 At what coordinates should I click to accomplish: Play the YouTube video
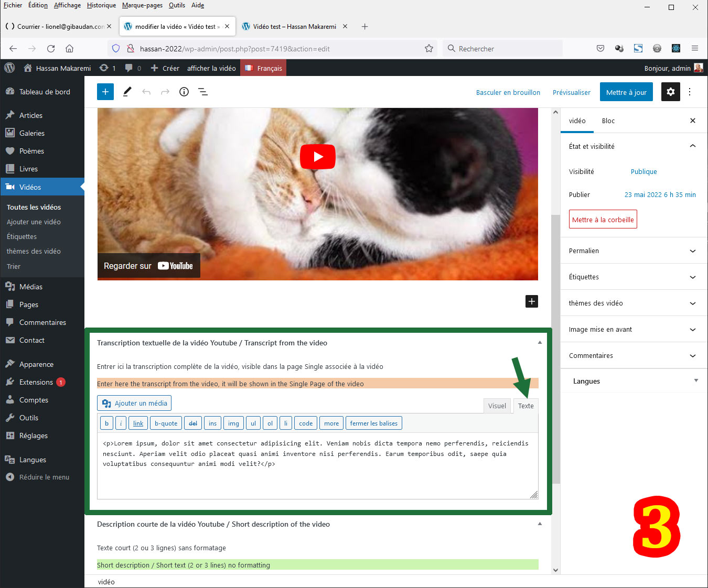pyautogui.click(x=318, y=157)
